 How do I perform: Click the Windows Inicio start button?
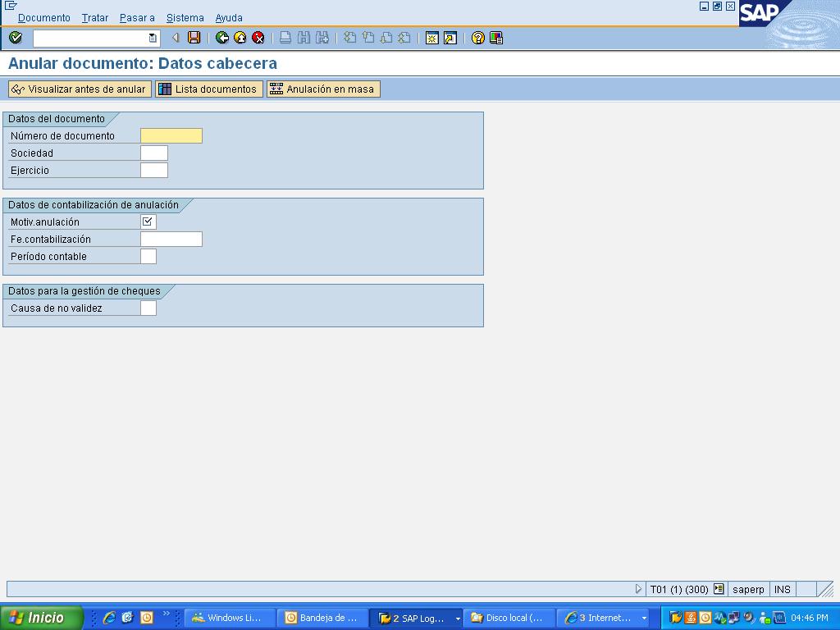tap(41, 618)
